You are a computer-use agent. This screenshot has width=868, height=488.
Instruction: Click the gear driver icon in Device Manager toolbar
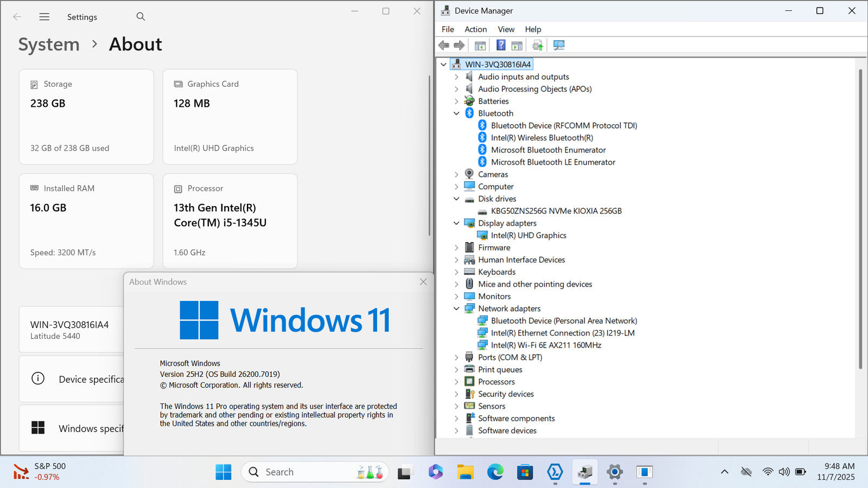click(x=538, y=46)
